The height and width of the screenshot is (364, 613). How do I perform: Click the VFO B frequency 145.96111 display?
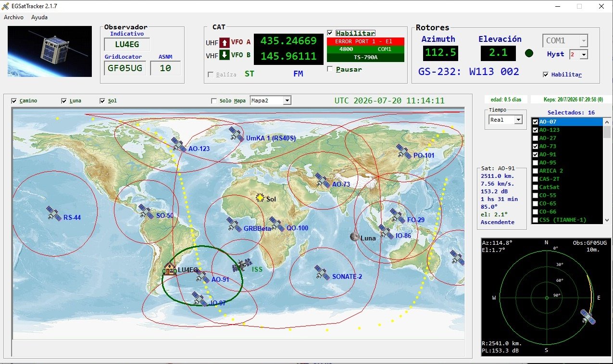(x=288, y=56)
